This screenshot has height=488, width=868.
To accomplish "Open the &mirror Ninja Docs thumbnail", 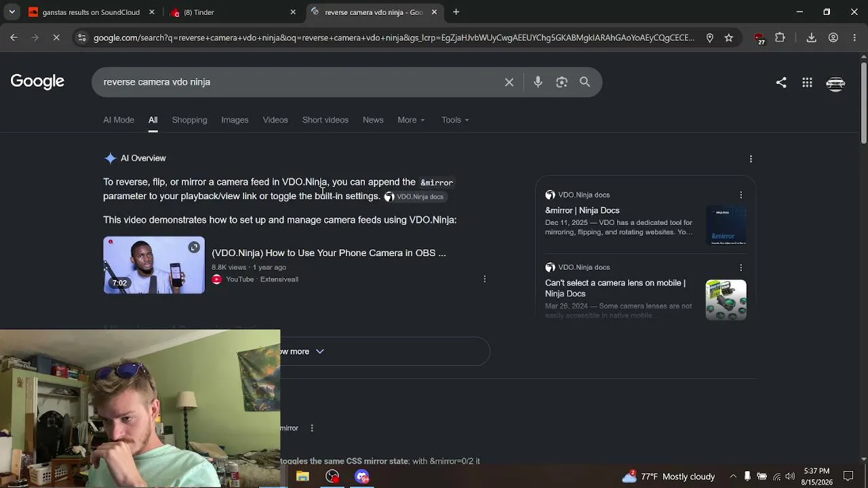I will click(x=726, y=224).
